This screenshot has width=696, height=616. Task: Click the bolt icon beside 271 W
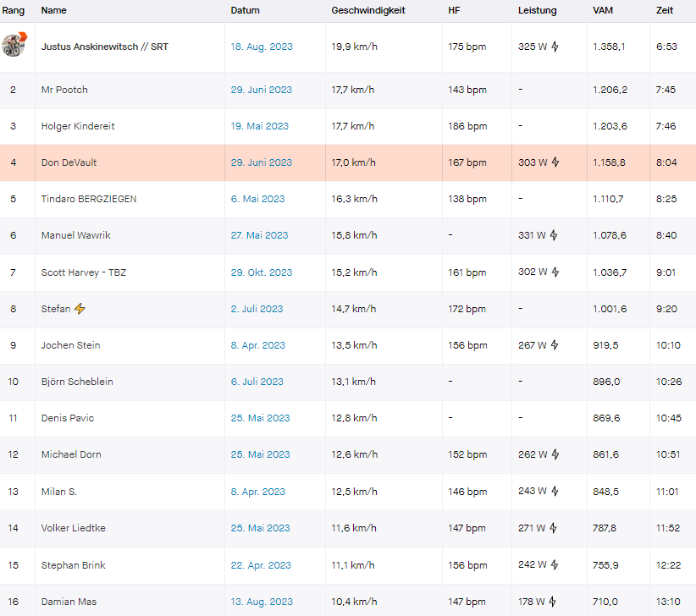pos(553,528)
